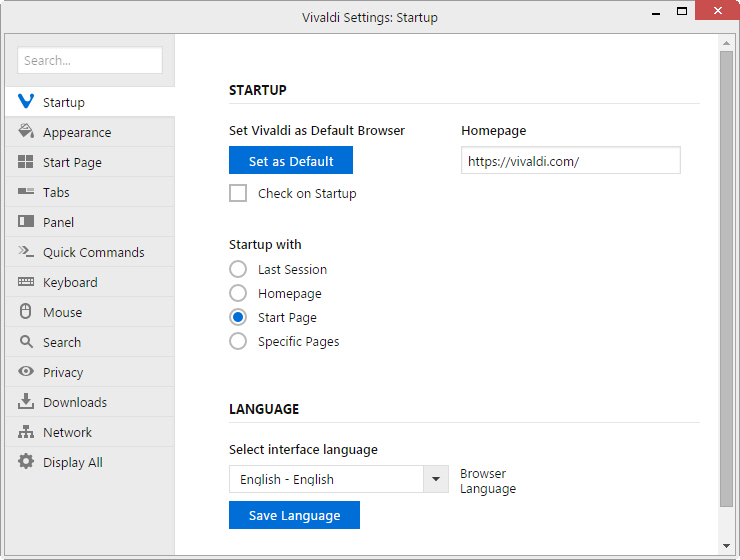
Task: Click Save Language button
Action: (x=294, y=515)
